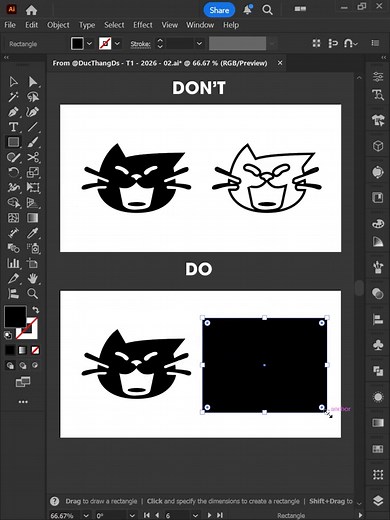This screenshot has height=520, width=390.
Task: Click the control bar fill color swatch
Action: point(77,43)
